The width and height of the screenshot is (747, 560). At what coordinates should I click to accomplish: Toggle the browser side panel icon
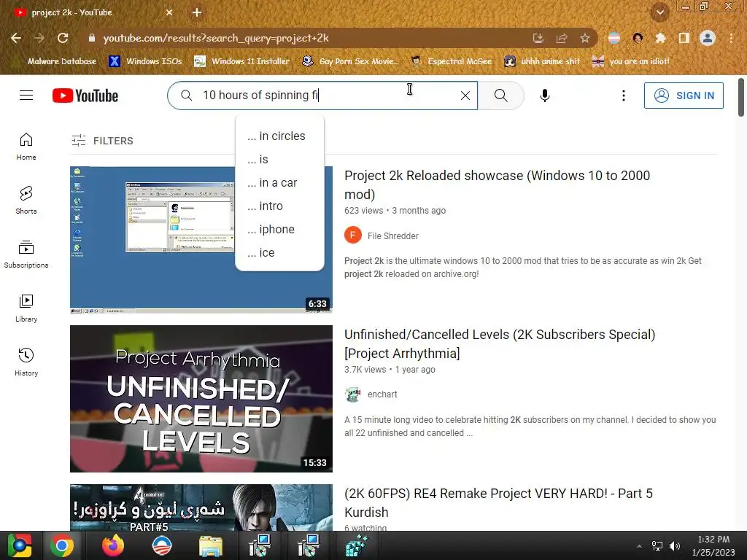coord(684,38)
